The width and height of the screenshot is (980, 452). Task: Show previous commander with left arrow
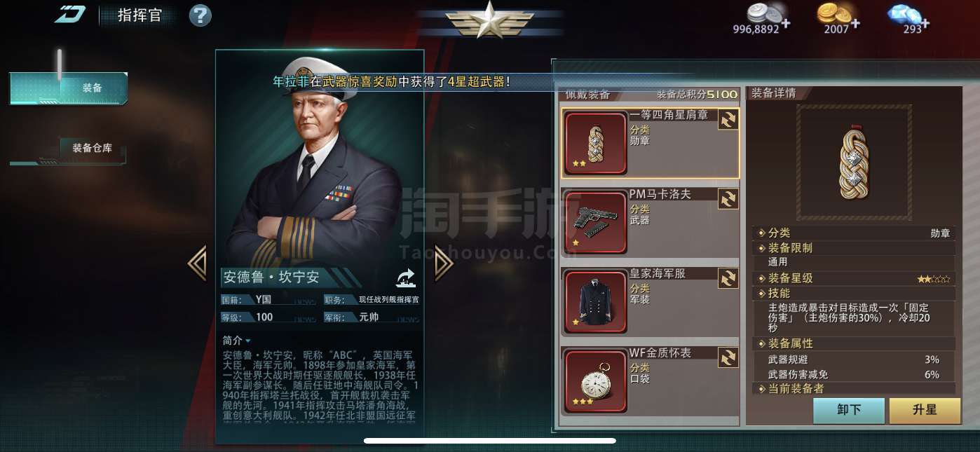coord(197,263)
